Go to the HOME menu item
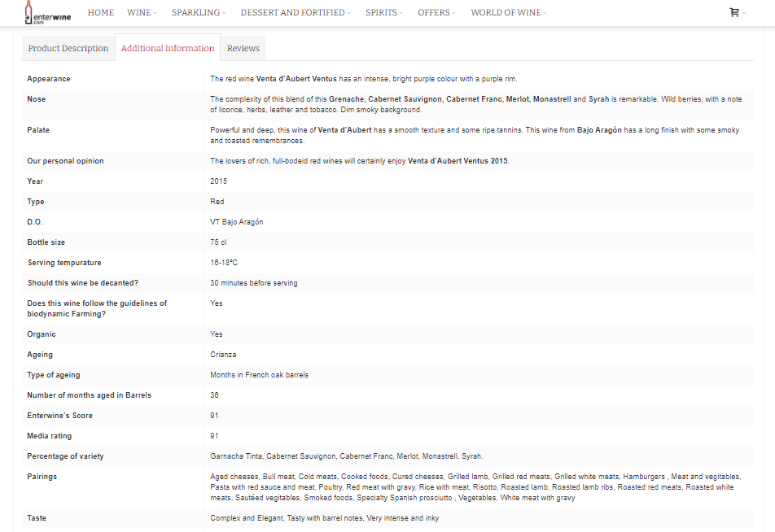Viewport: 775px width, 532px height. [x=101, y=12]
